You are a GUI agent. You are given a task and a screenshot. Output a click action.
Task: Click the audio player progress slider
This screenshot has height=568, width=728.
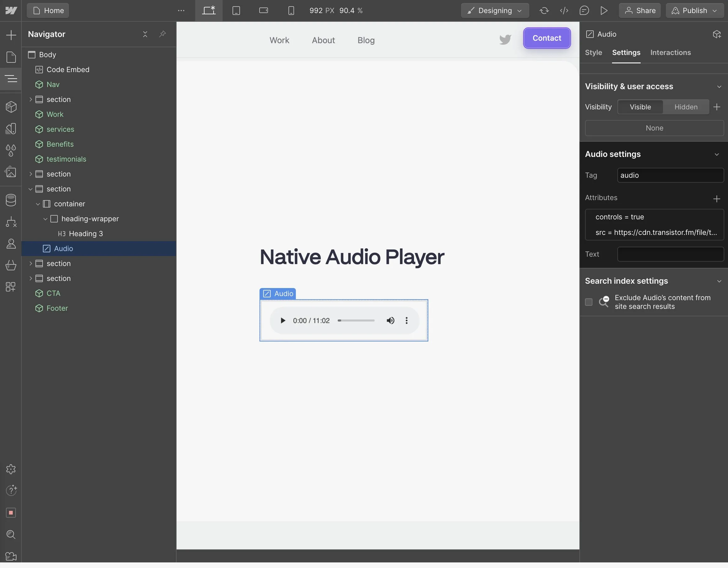356,320
